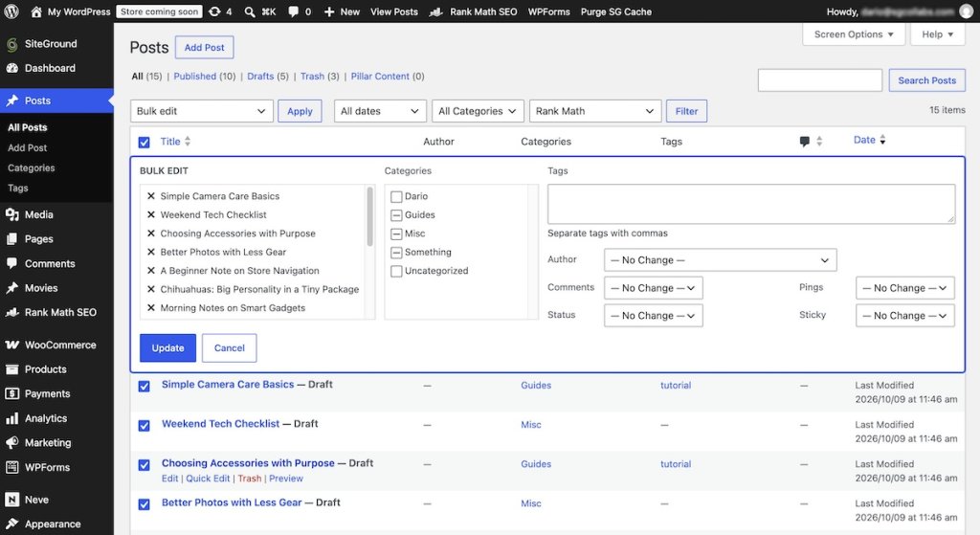This screenshot has height=535, width=980.
Task: Open the Author No Change dropdown
Action: click(720, 260)
